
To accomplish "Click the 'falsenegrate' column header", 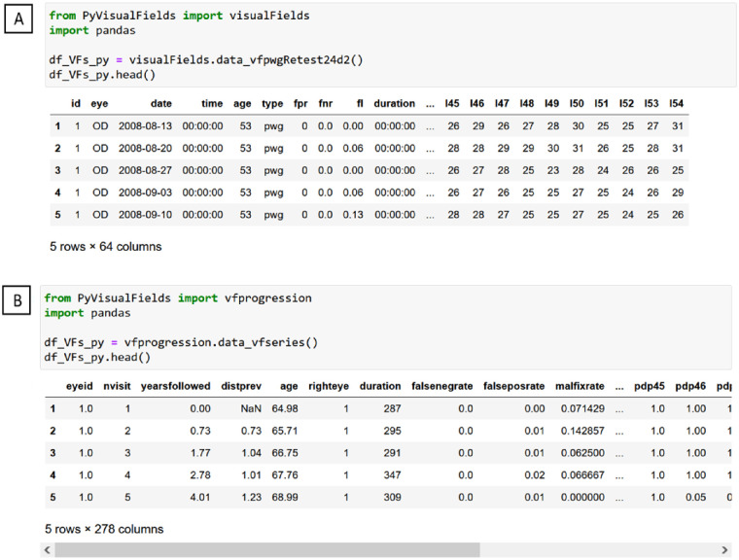I will (x=442, y=387).
